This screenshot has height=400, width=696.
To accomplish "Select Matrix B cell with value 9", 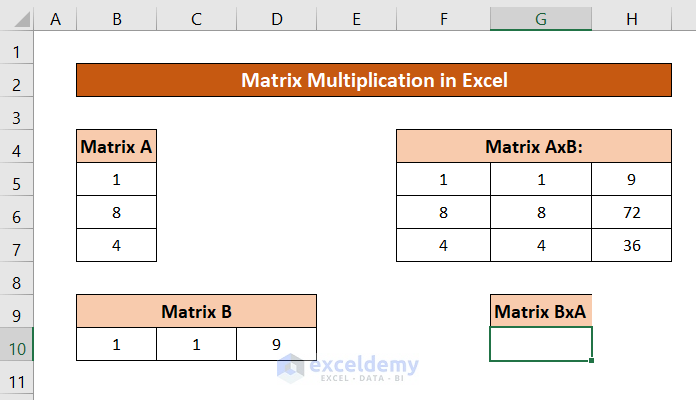I will tap(276, 344).
